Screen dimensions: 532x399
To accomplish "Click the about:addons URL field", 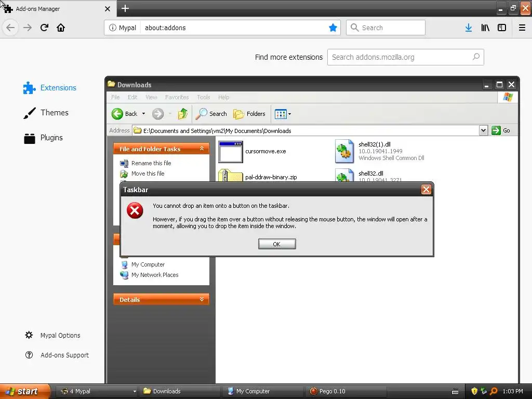I will pyautogui.click(x=234, y=28).
